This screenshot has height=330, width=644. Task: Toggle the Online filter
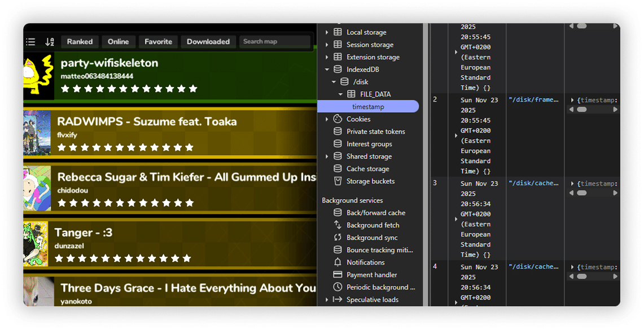coord(119,41)
